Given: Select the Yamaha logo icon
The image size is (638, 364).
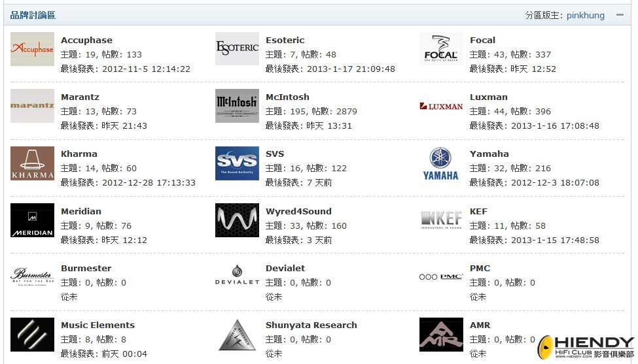Looking at the screenshot, I should click(x=440, y=163).
